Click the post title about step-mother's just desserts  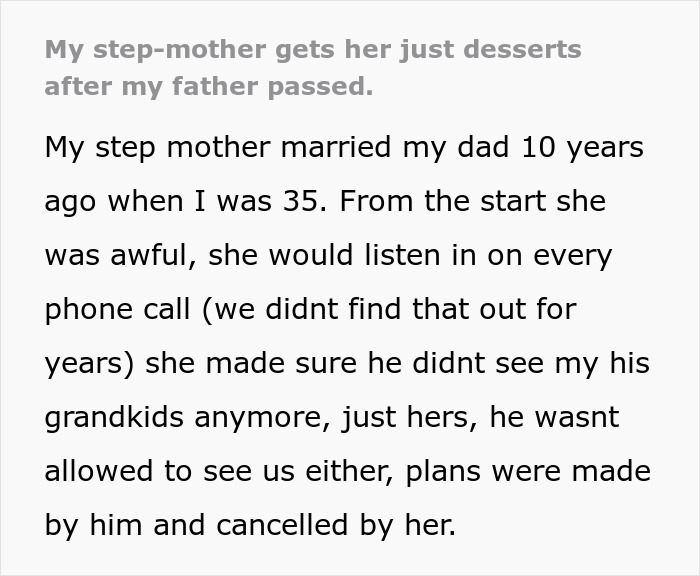(x=312, y=49)
